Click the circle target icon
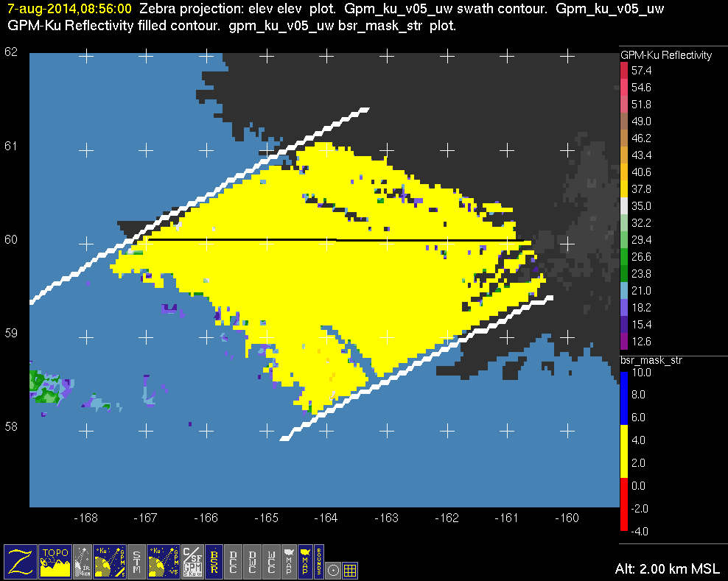 pyautogui.click(x=333, y=569)
